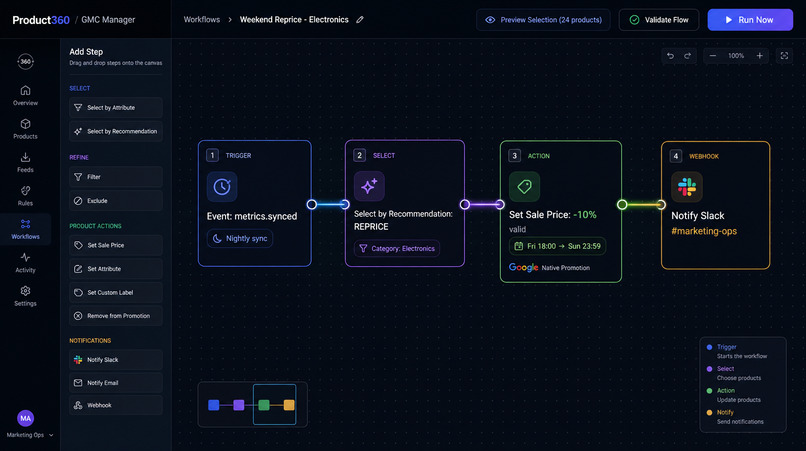Image resolution: width=806 pixels, height=451 pixels.
Task: Click the 100% zoom level value
Action: (x=736, y=56)
